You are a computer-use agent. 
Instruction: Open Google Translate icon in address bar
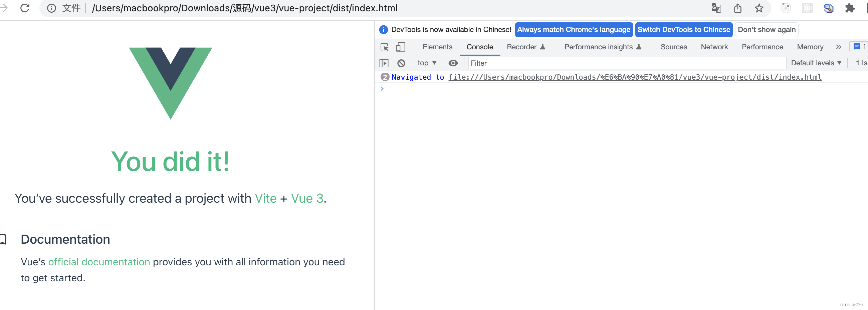(716, 8)
